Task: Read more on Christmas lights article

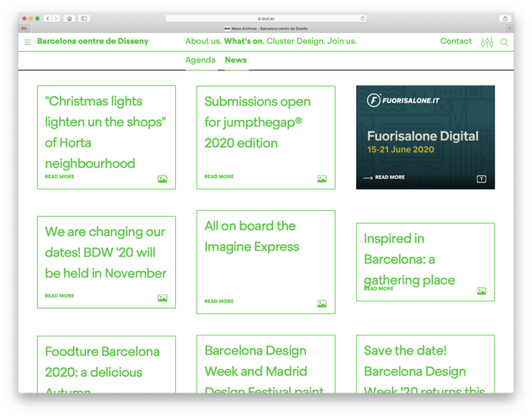Action: coord(59,177)
